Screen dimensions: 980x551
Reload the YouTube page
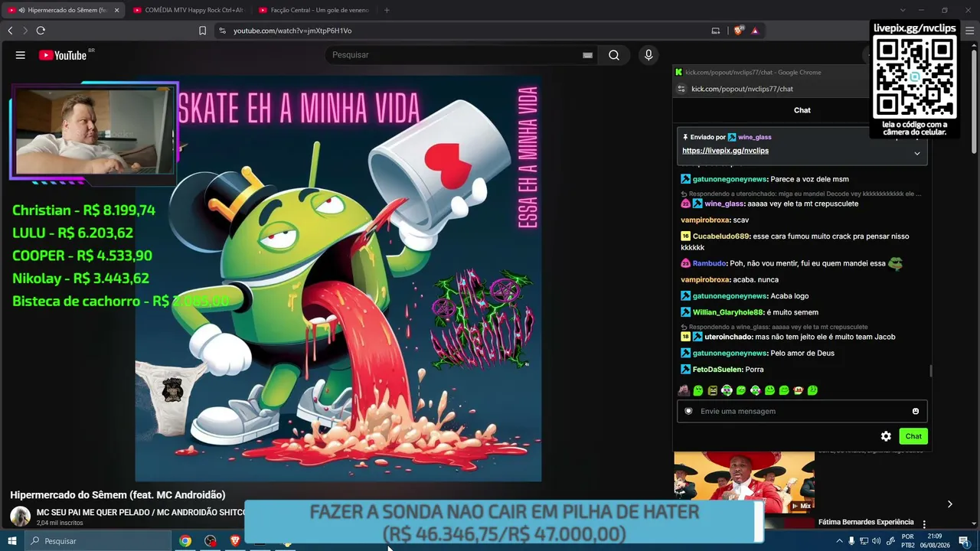point(41,31)
